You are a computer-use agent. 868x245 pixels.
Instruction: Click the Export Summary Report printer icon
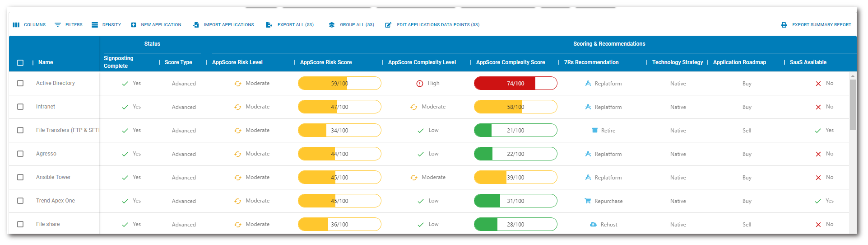(784, 25)
